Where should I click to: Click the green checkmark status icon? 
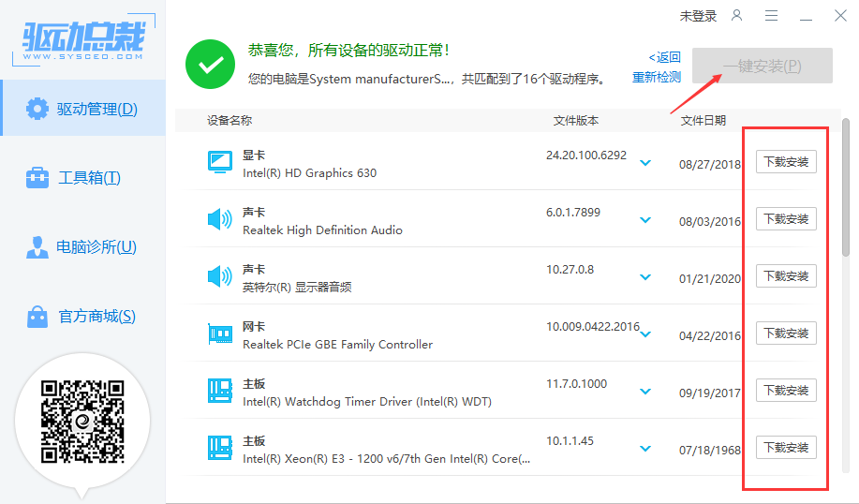pos(210,64)
